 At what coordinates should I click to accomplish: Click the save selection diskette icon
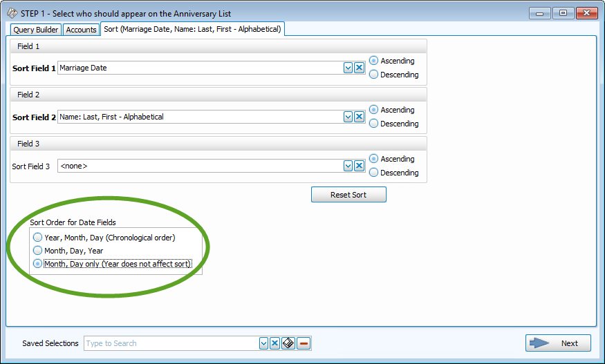click(288, 343)
